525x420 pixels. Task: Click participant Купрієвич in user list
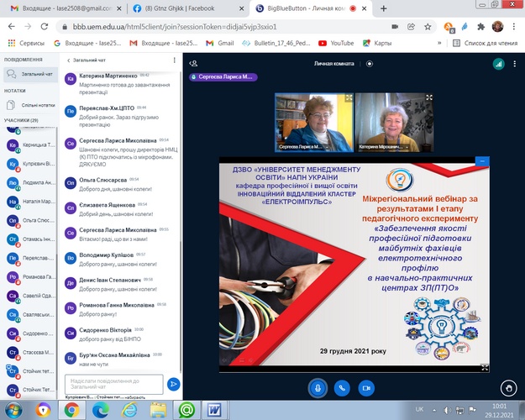click(30, 164)
